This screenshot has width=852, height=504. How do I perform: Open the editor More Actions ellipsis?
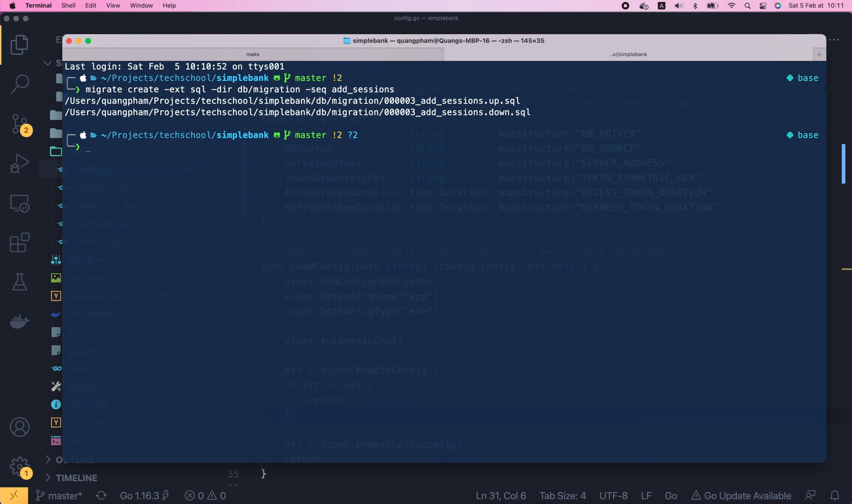pos(834,40)
